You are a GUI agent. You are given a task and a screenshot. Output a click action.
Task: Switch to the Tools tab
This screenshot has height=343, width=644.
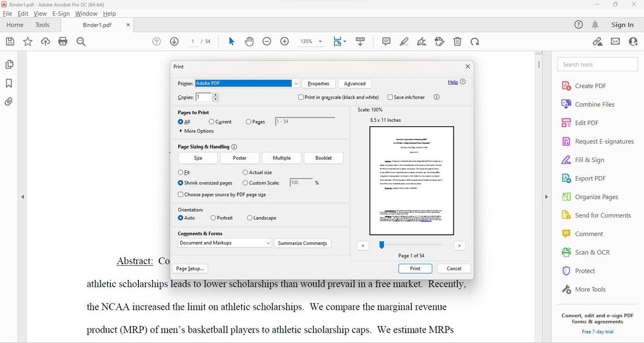point(42,24)
